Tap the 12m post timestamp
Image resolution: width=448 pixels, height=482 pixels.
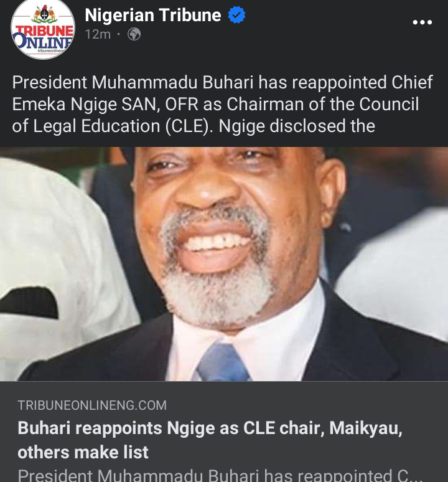pos(98,34)
